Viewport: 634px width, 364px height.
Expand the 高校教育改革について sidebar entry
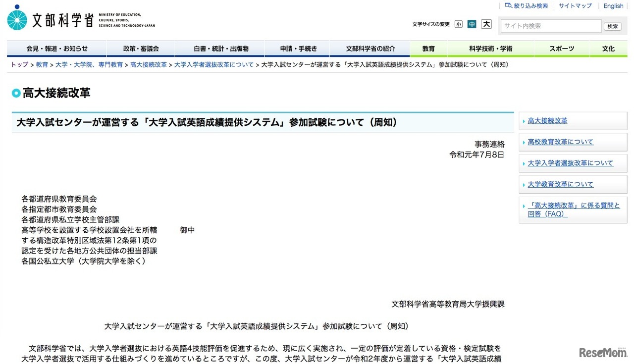561,142
